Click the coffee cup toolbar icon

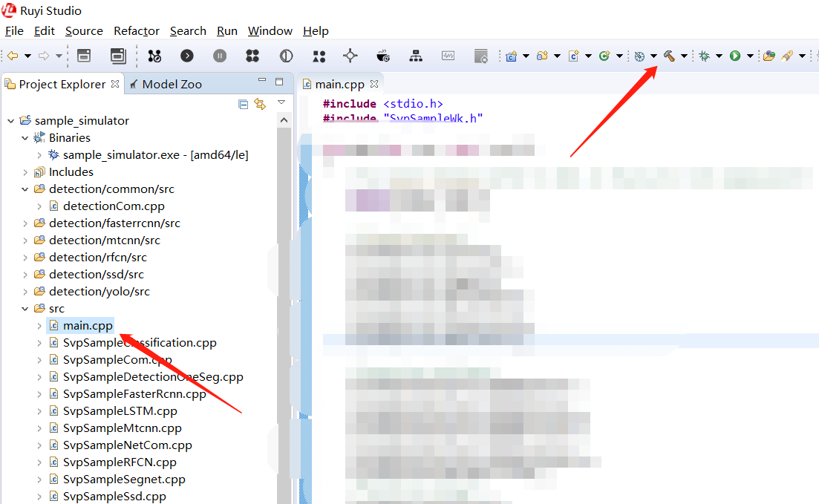coord(383,56)
